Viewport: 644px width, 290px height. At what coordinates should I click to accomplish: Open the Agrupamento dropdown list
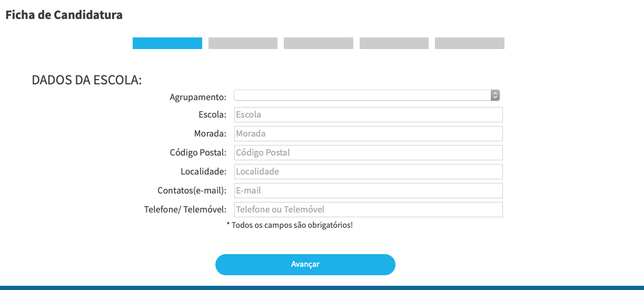[363, 95]
